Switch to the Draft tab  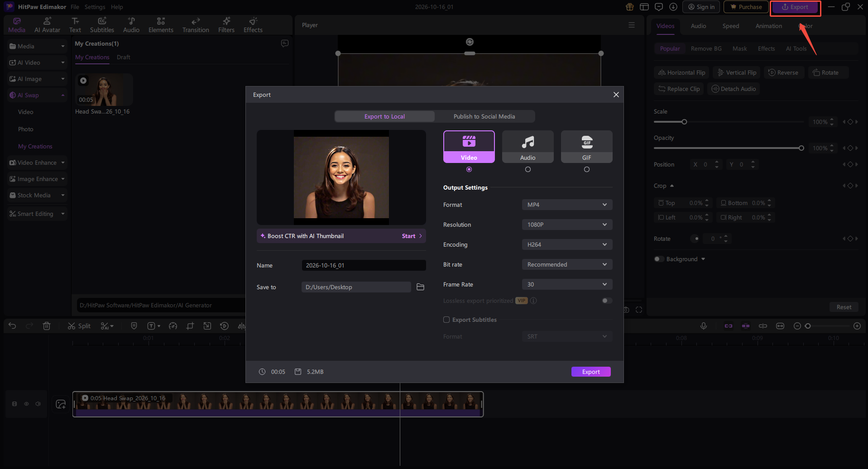pyautogui.click(x=123, y=57)
